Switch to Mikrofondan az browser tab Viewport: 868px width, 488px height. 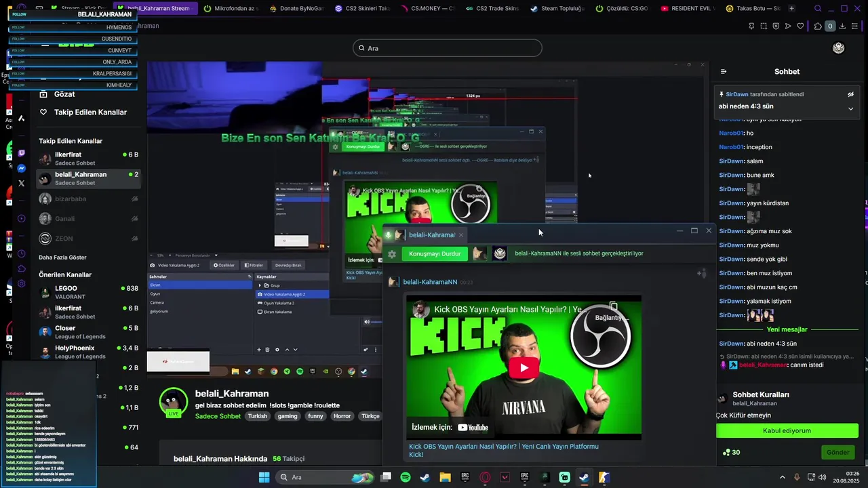pyautogui.click(x=231, y=9)
